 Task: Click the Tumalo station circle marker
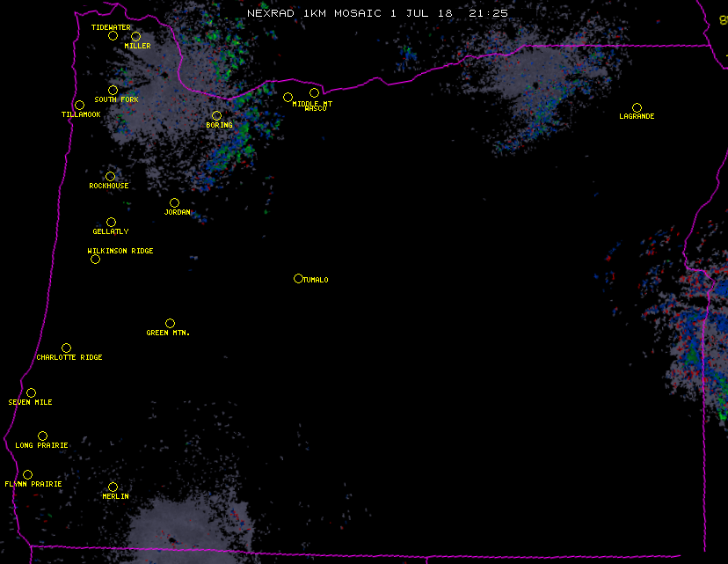(x=298, y=278)
